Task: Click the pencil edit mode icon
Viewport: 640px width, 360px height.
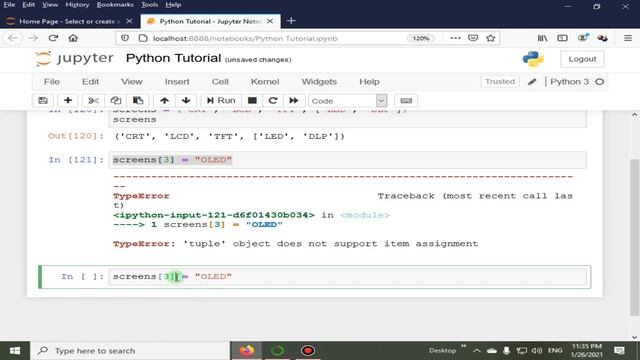Action: (532, 82)
